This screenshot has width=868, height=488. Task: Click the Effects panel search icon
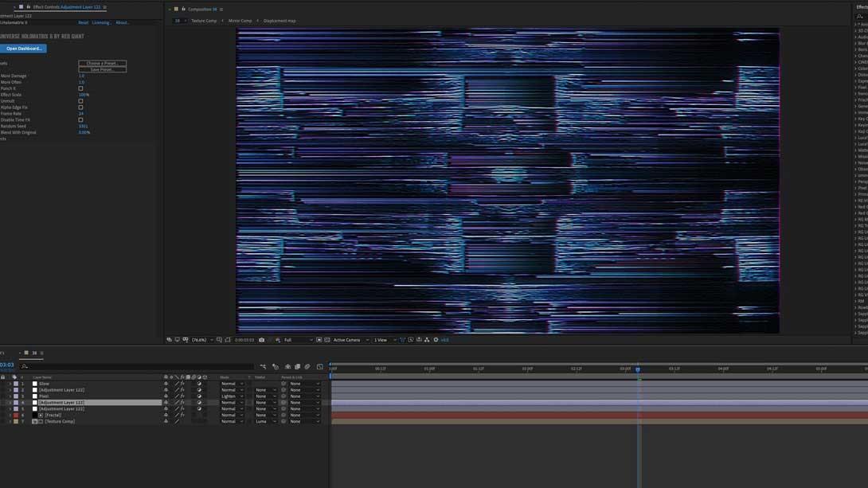[x=860, y=16]
